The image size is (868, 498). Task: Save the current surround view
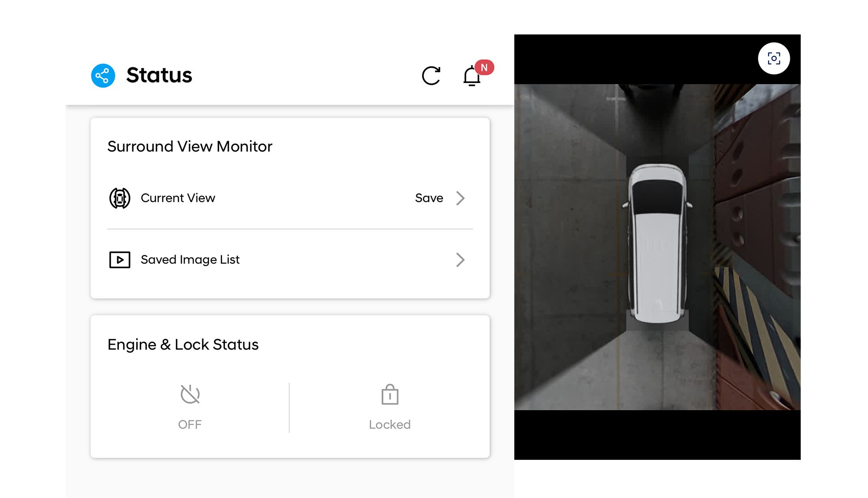pos(429,198)
